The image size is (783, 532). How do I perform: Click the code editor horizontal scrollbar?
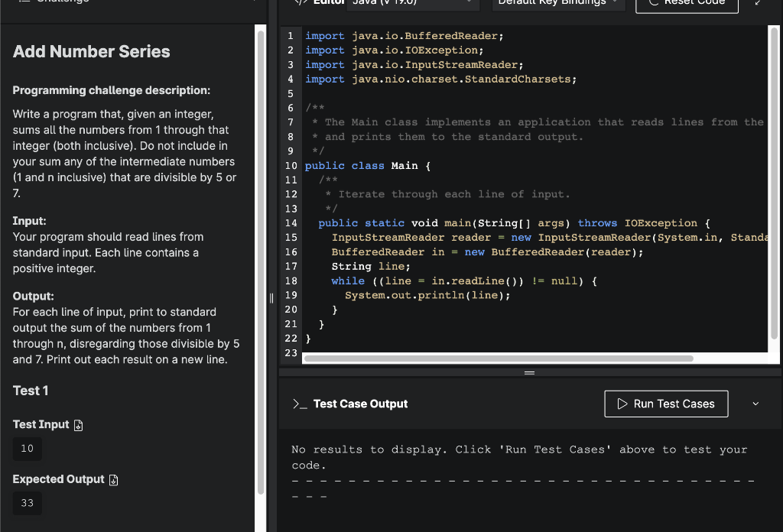point(499,358)
